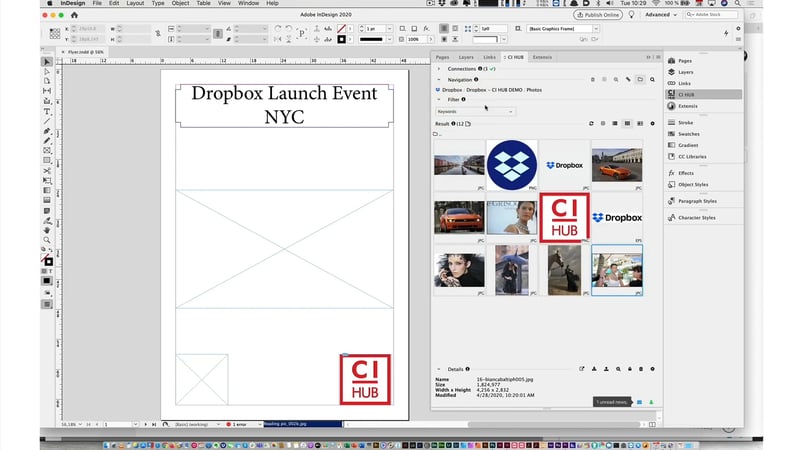
Task: Click the Details section settings gear
Action: tap(653, 369)
